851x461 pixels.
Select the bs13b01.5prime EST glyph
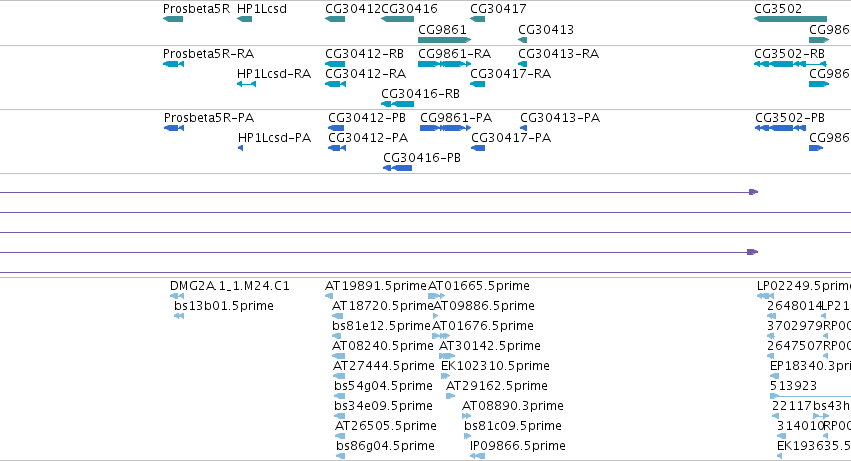point(179,316)
